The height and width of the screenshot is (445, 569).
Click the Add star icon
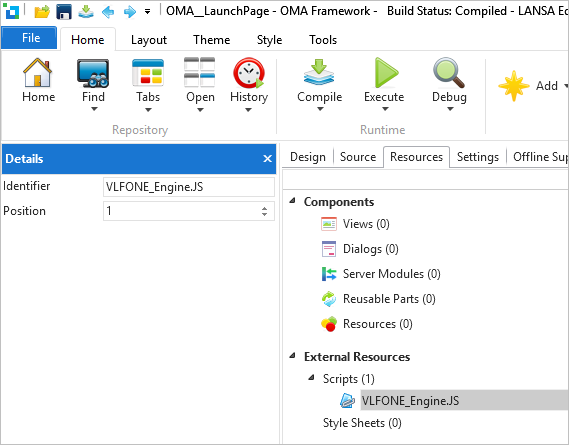pos(514,86)
